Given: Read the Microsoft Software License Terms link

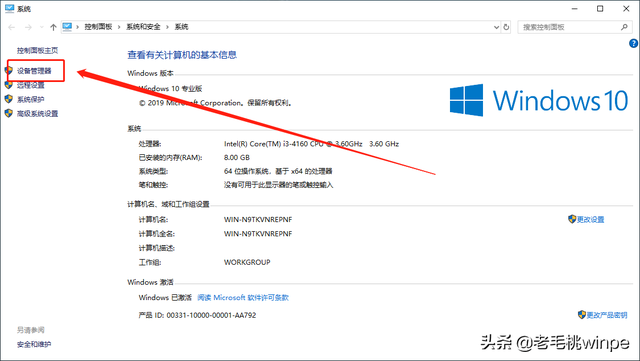Looking at the screenshot, I should click(243, 298).
